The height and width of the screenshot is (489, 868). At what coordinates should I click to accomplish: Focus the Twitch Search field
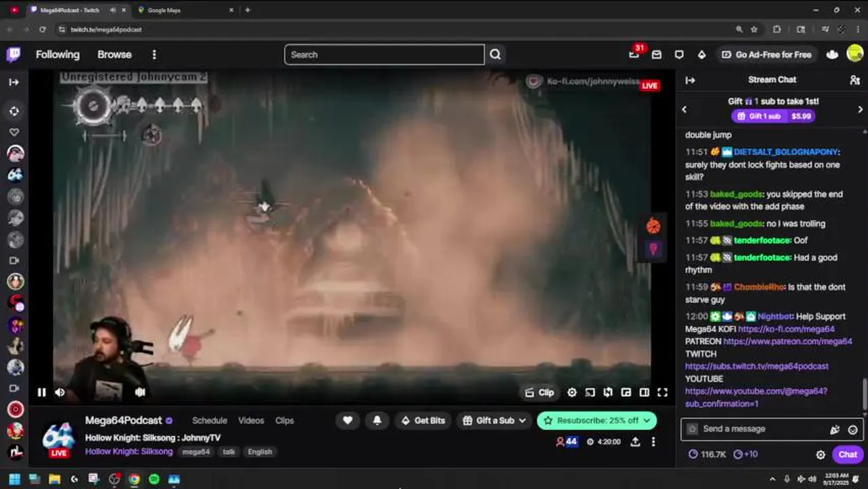pyautogui.click(x=384, y=54)
